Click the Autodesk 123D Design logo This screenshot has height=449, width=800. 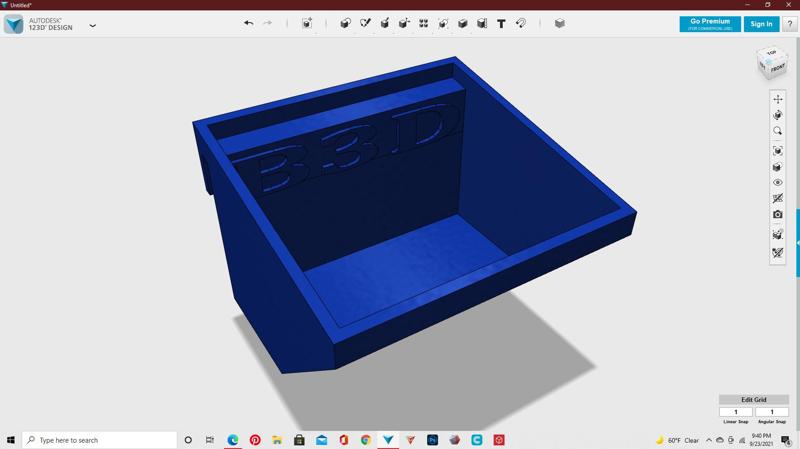[x=13, y=24]
